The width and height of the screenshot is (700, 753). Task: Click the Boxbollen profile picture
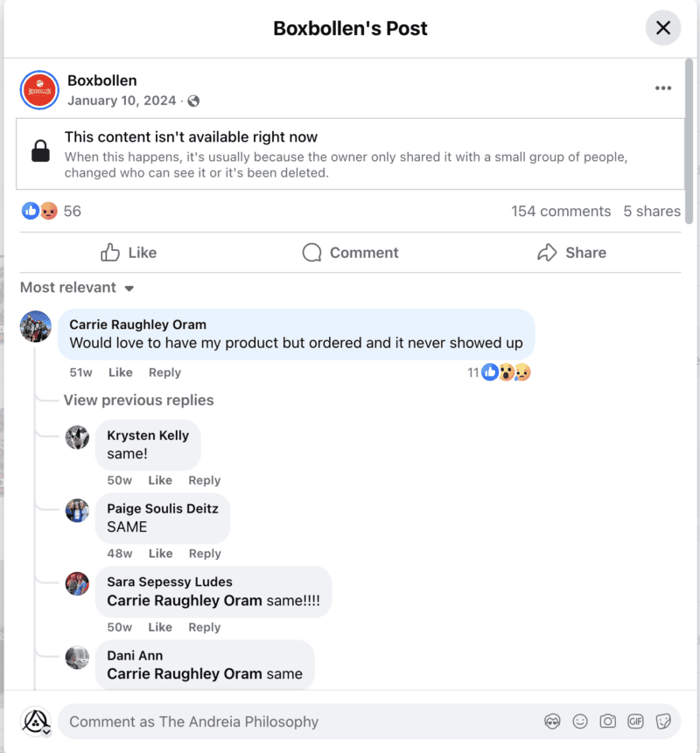(x=39, y=90)
